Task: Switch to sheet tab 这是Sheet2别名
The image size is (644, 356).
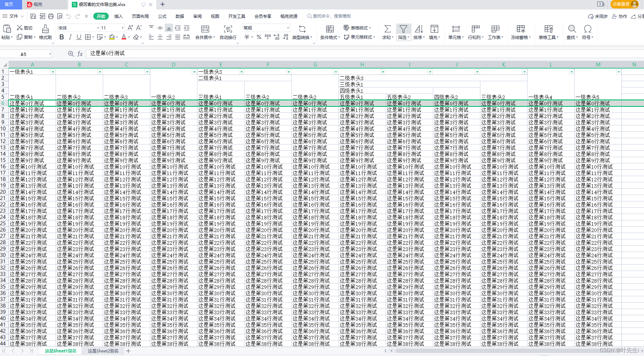Action: (x=103, y=351)
